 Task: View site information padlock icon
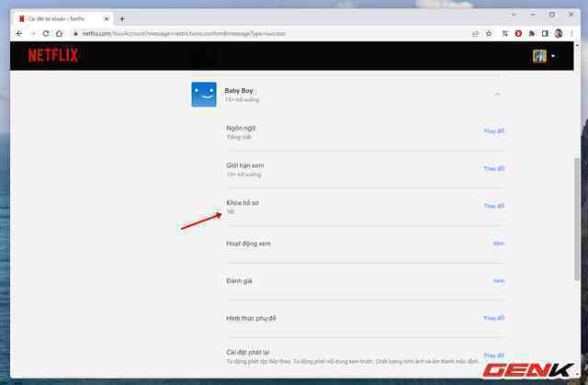(x=75, y=33)
